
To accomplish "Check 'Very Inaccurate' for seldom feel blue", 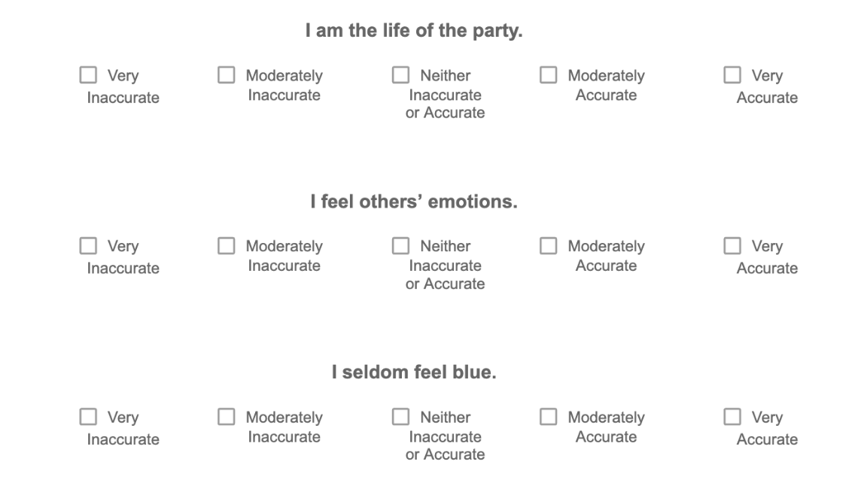I will click(89, 417).
